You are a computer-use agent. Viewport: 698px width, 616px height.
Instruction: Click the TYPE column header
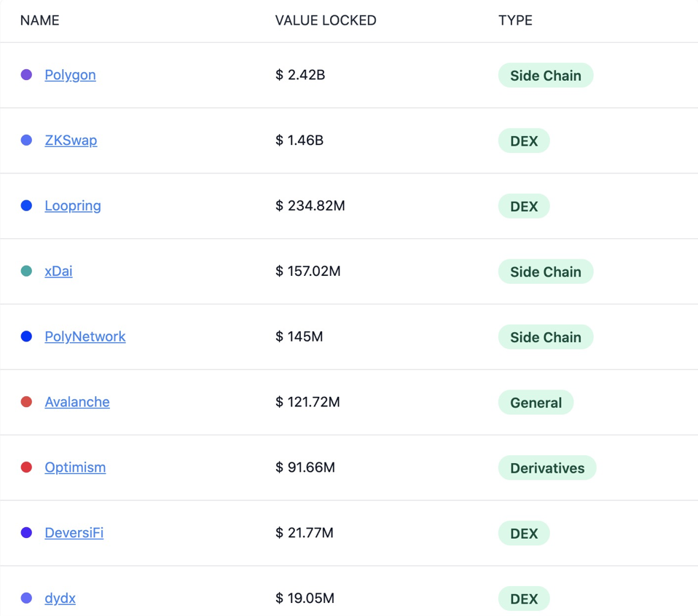click(x=515, y=20)
